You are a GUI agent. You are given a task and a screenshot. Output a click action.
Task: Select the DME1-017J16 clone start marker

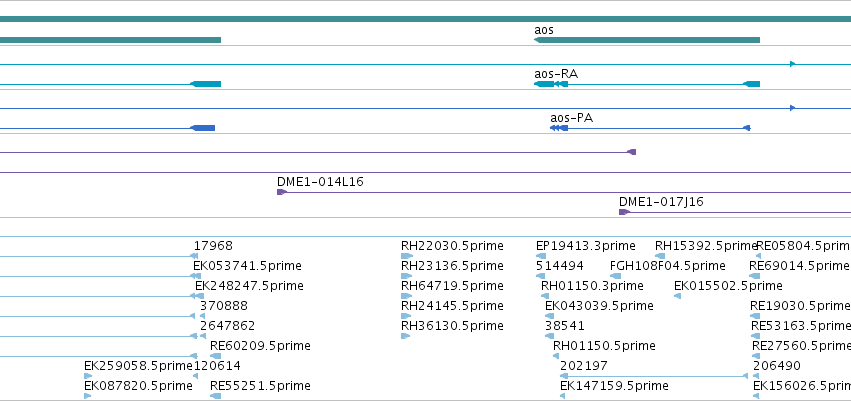click(x=624, y=212)
